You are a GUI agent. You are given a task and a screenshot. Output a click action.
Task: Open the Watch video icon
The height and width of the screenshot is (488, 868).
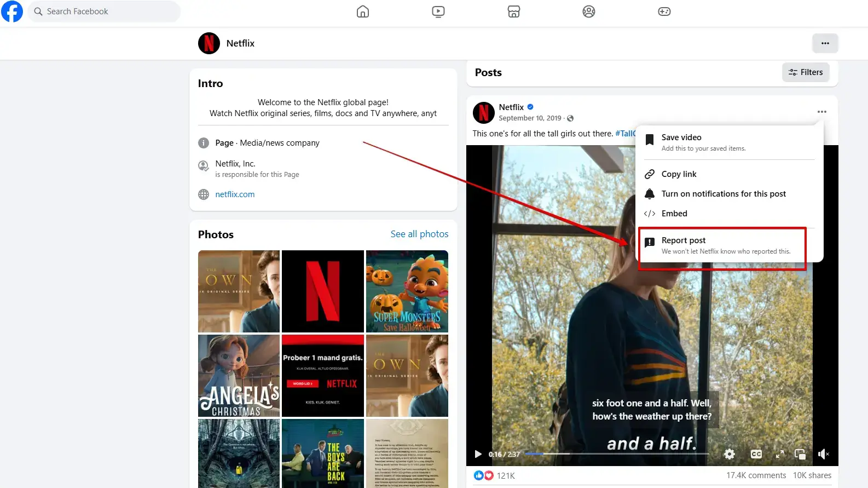coord(438,12)
